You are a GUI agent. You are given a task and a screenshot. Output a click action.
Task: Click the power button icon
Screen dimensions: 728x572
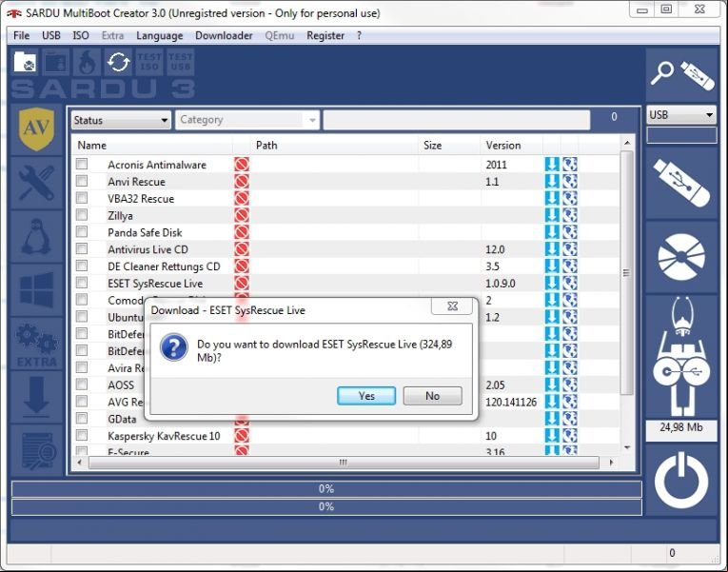(x=681, y=480)
